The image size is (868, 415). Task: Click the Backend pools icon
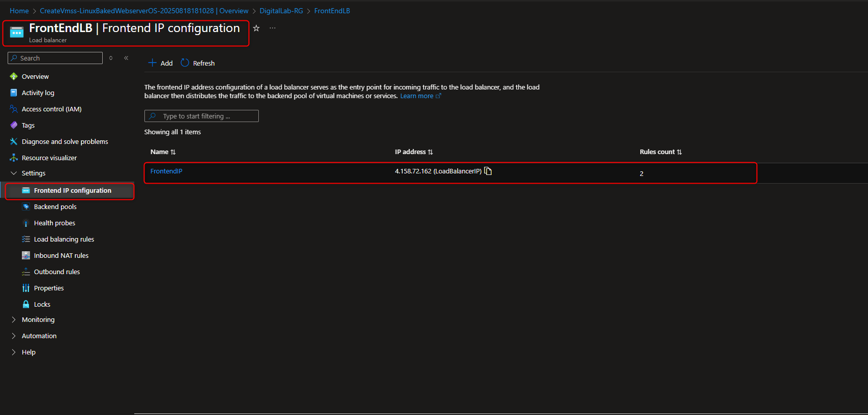coord(26,206)
